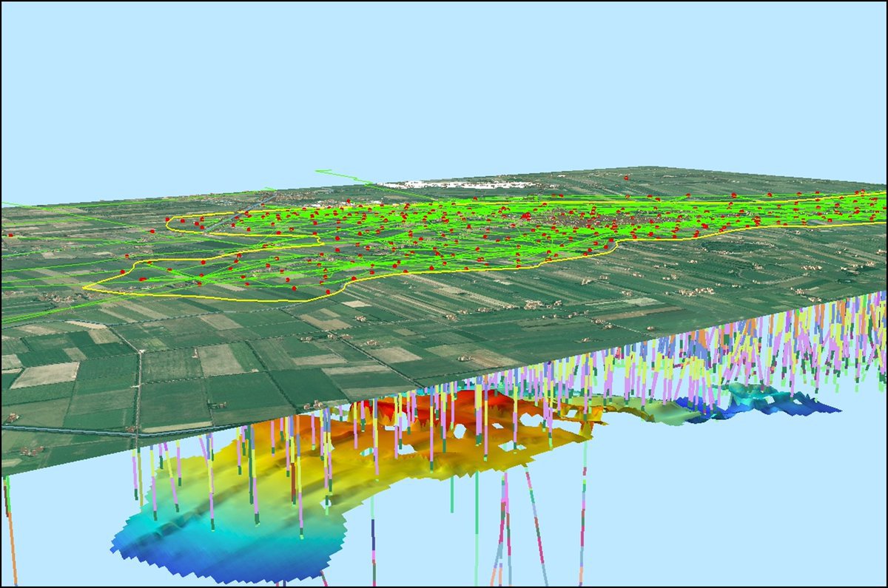Screen dimensions: 888x588
Task: Select the red peak area of the subsurface surface
Action: tap(474, 403)
